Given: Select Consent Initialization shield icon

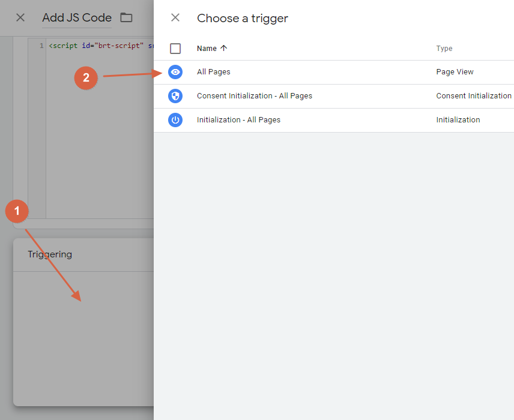Looking at the screenshot, I should [175, 96].
